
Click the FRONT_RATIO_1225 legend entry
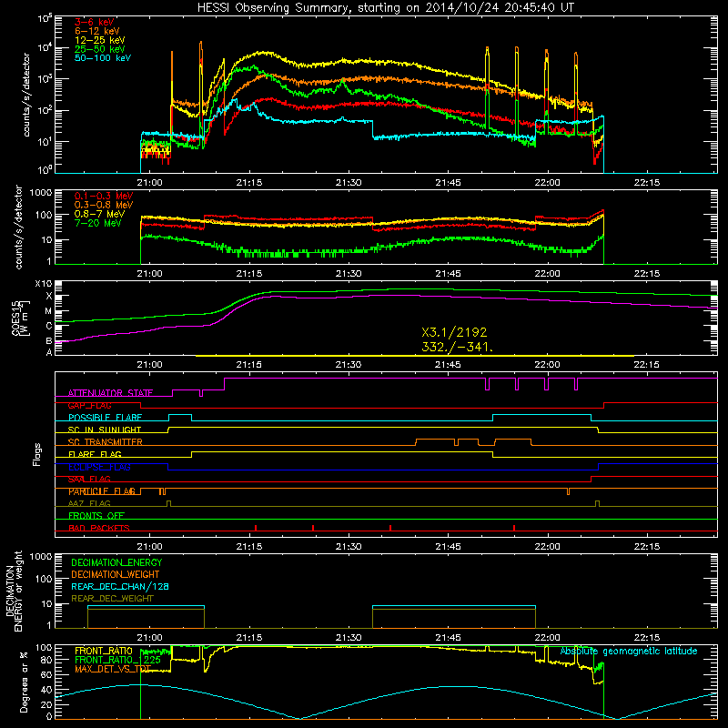click(x=118, y=660)
